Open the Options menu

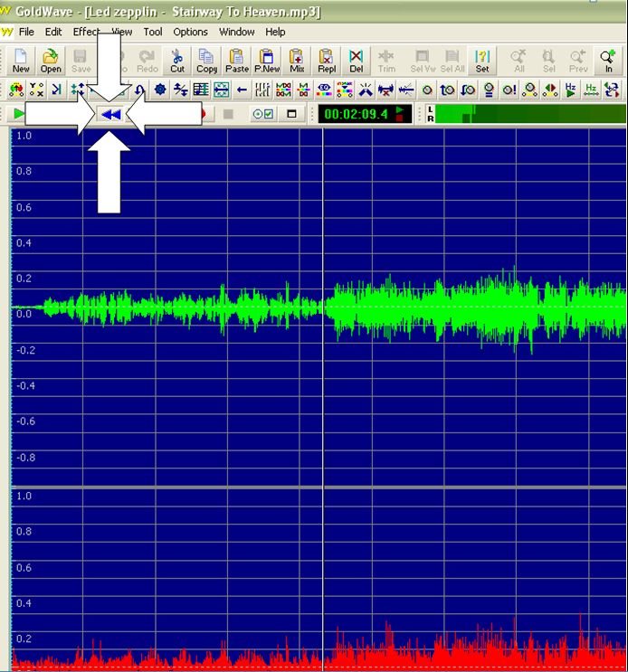point(190,33)
